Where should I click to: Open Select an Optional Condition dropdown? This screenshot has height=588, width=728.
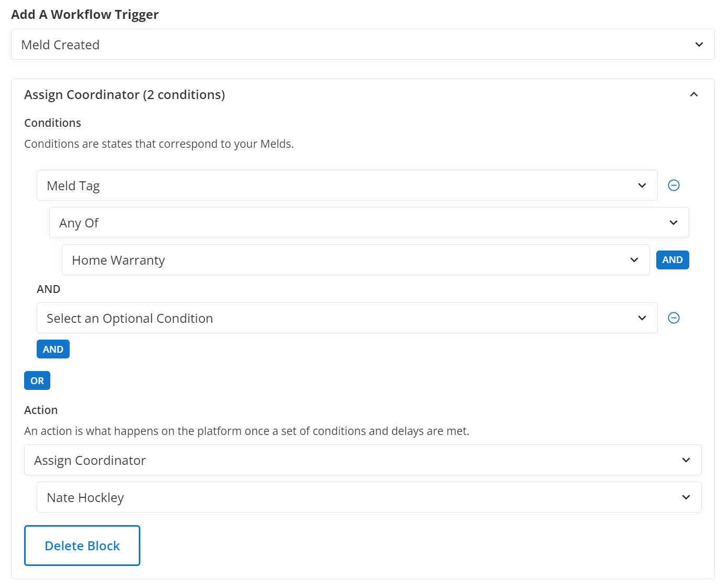pyautogui.click(x=347, y=318)
